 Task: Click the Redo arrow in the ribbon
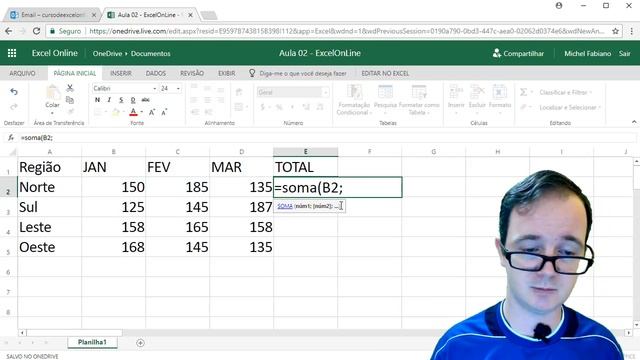coord(14,107)
